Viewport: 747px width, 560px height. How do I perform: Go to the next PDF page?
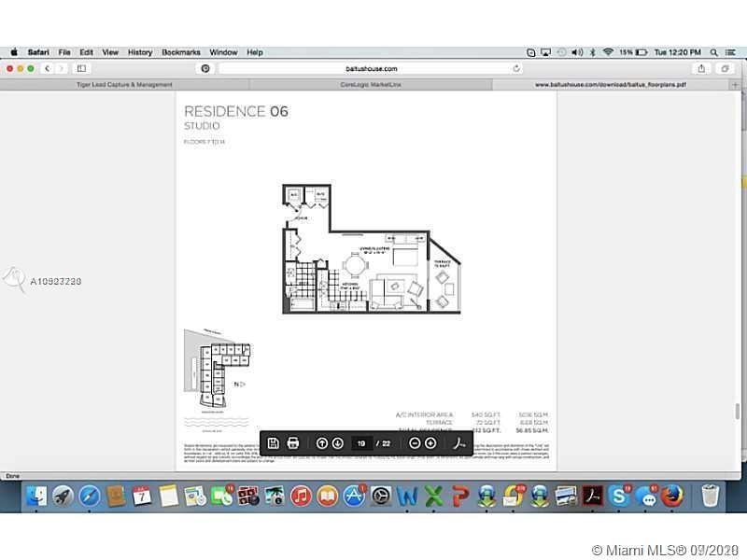(x=337, y=443)
